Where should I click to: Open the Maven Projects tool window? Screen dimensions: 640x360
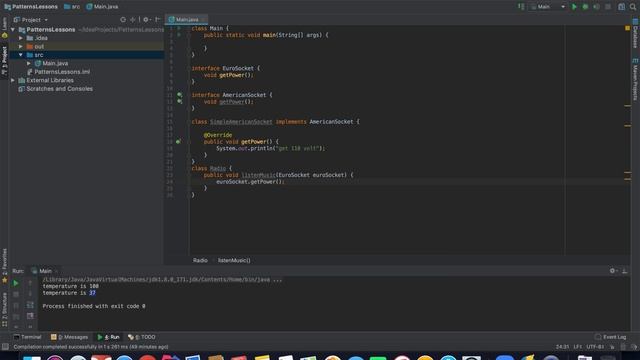pyautogui.click(x=636, y=80)
